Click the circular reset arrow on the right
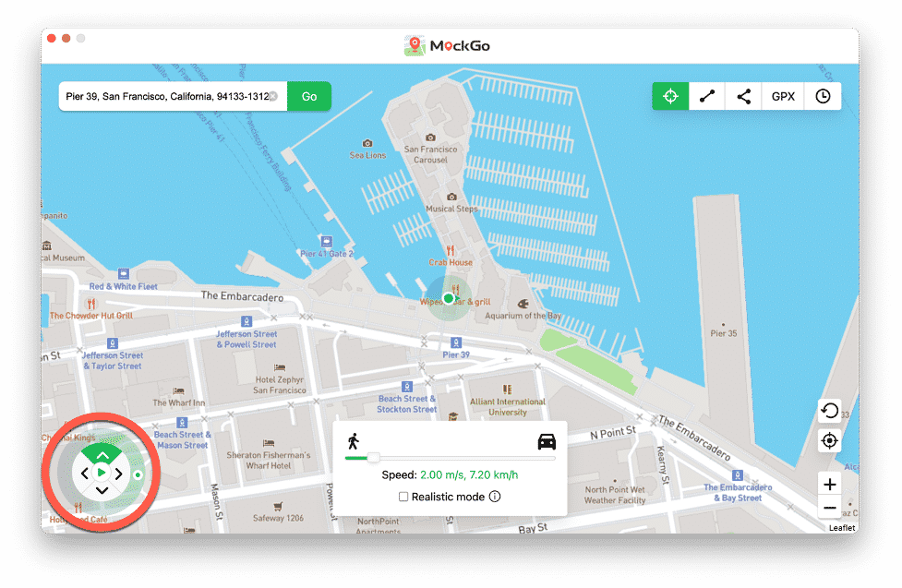 tap(829, 411)
